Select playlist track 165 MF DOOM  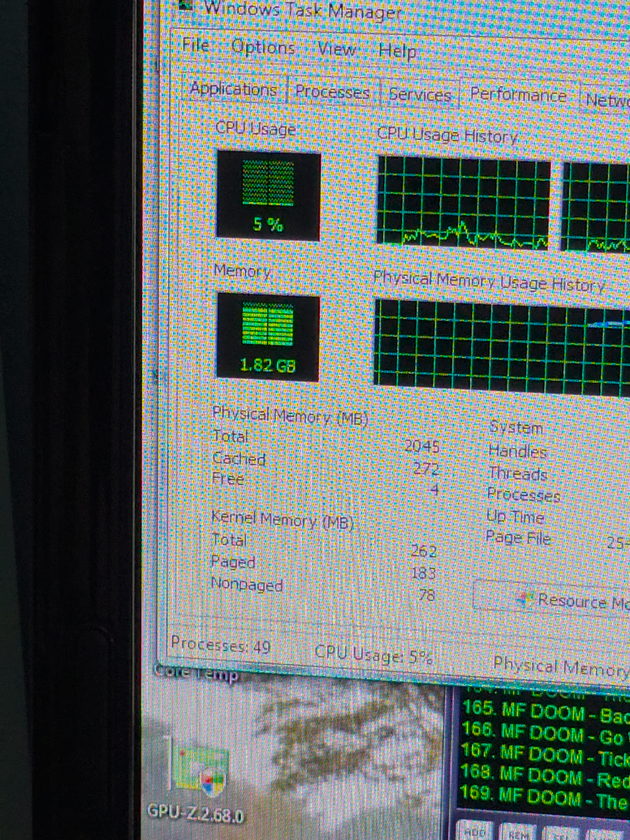[x=545, y=711]
